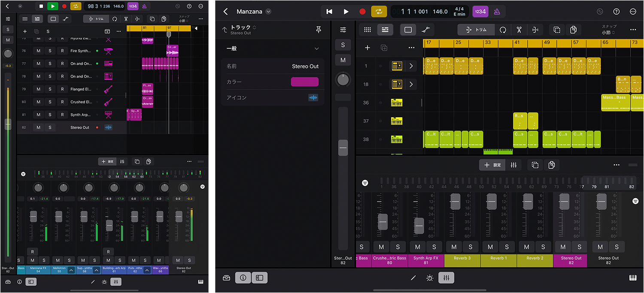
Task: Collapse the 一般 section in the inspector
Action: click(317, 48)
